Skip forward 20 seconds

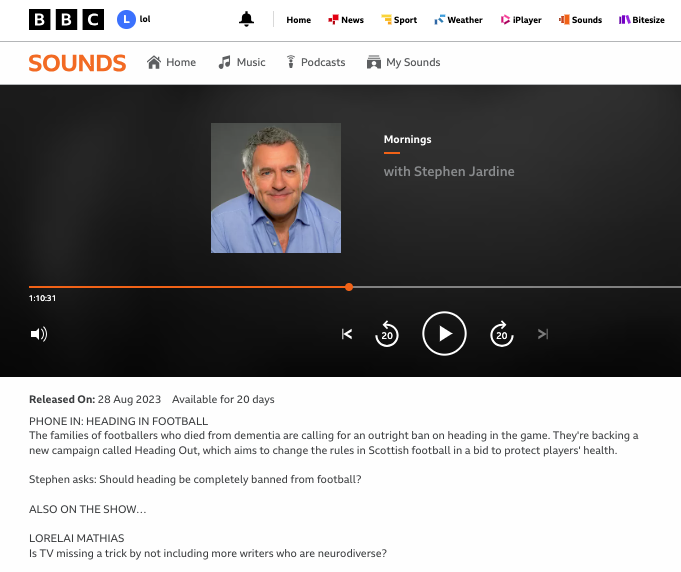coord(502,334)
